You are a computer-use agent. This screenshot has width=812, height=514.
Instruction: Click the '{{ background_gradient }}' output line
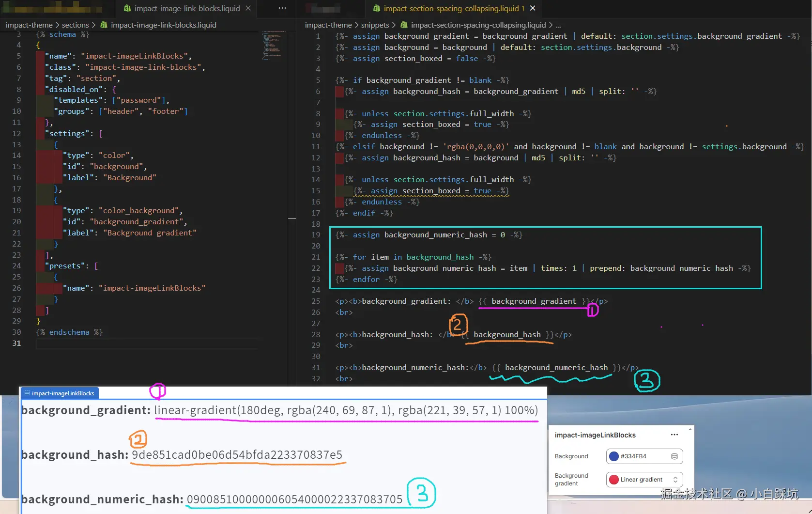471,301
